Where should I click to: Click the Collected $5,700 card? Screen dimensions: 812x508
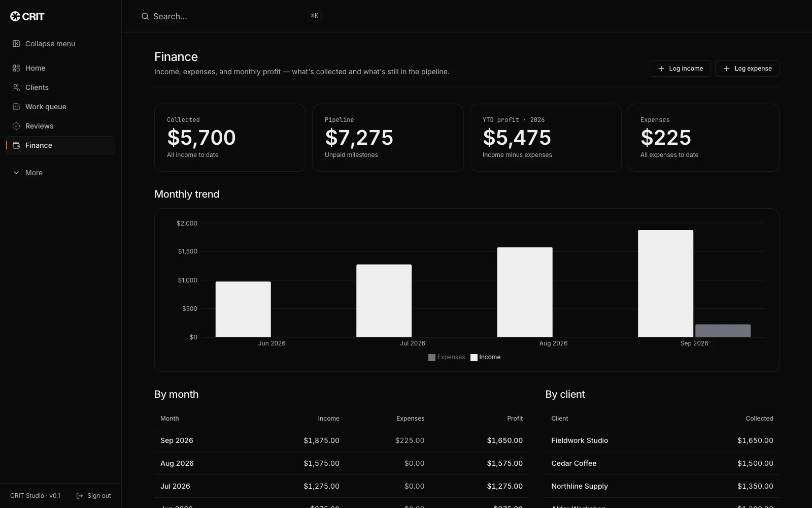click(x=230, y=138)
